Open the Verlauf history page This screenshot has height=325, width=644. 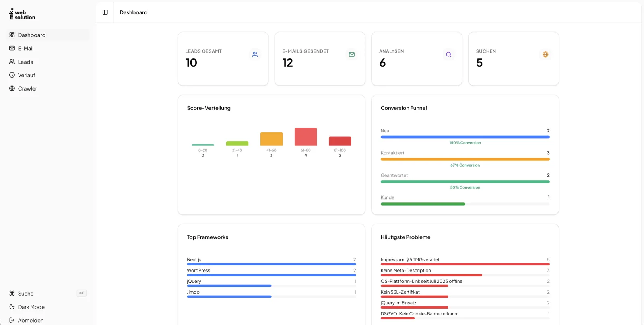click(48, 75)
